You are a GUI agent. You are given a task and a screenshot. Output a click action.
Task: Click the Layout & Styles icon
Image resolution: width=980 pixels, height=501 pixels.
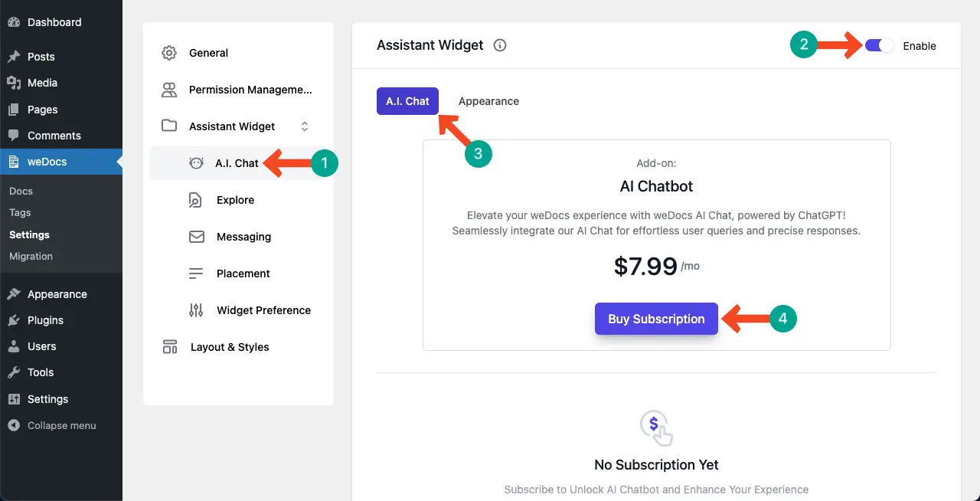click(170, 347)
